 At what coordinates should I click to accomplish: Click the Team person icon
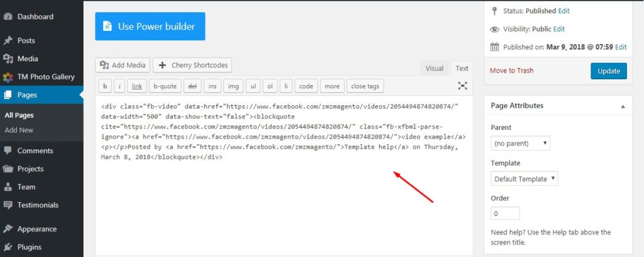tap(8, 186)
